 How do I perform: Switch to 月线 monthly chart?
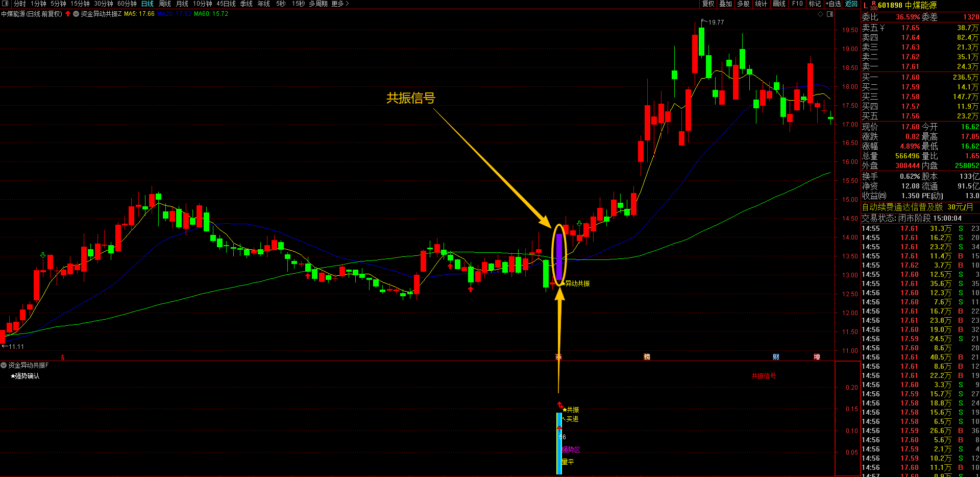click(x=182, y=4)
